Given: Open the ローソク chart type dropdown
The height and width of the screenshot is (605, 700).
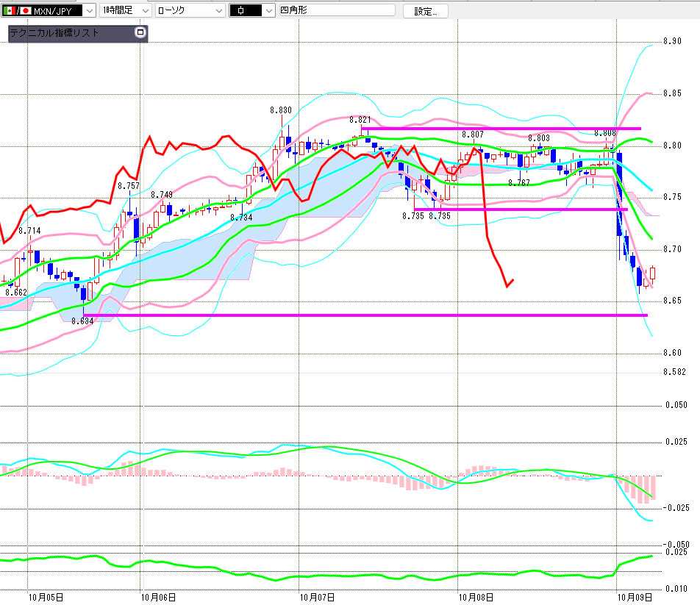Looking at the screenshot, I should 190,10.
